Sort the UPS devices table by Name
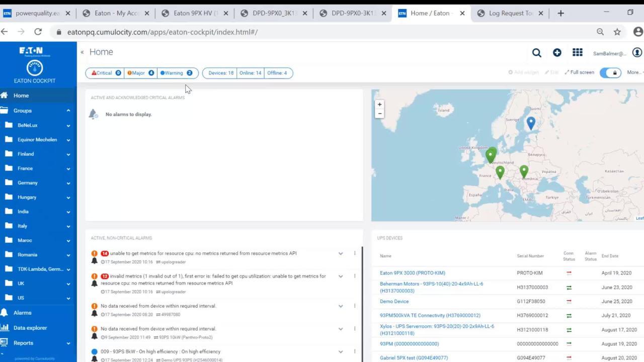This screenshot has height=362, width=644. (385, 256)
